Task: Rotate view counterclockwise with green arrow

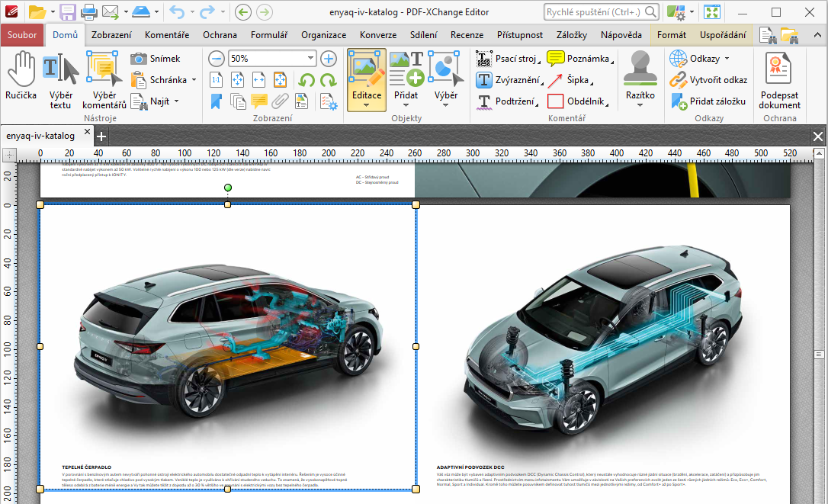Action: click(x=306, y=80)
